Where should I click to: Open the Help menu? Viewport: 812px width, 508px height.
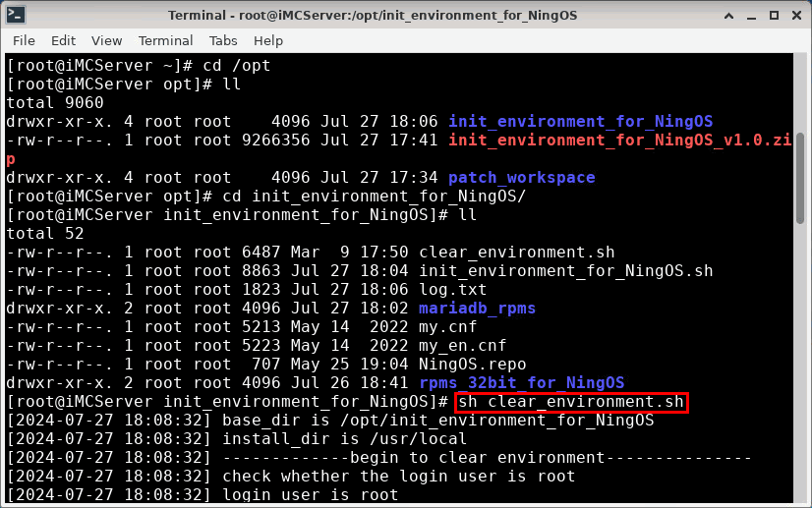(x=268, y=40)
